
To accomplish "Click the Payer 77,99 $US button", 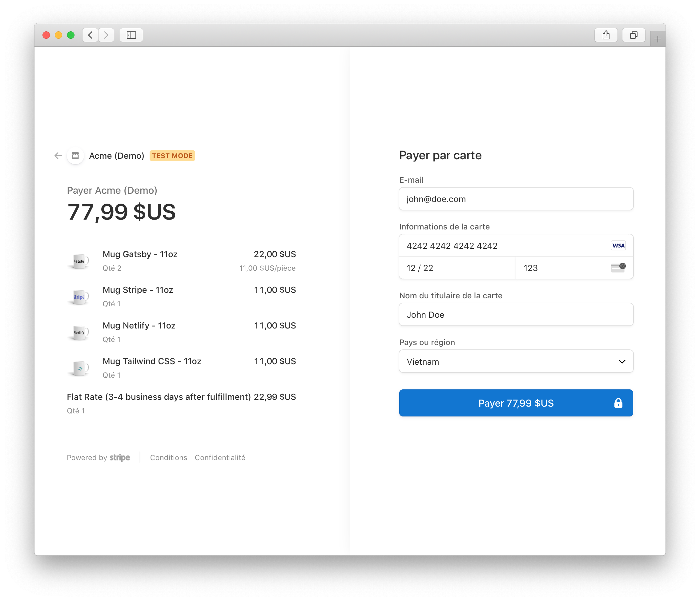I will coord(516,403).
